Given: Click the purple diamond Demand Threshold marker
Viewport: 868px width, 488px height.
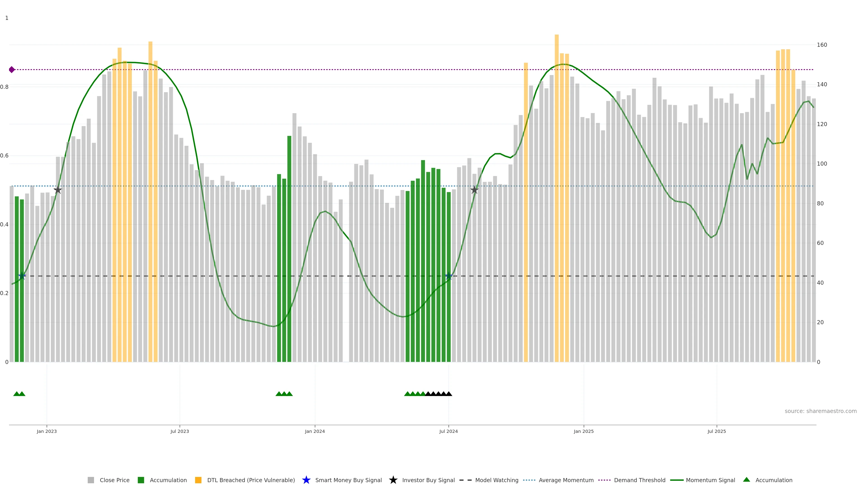Looking at the screenshot, I should [12, 70].
